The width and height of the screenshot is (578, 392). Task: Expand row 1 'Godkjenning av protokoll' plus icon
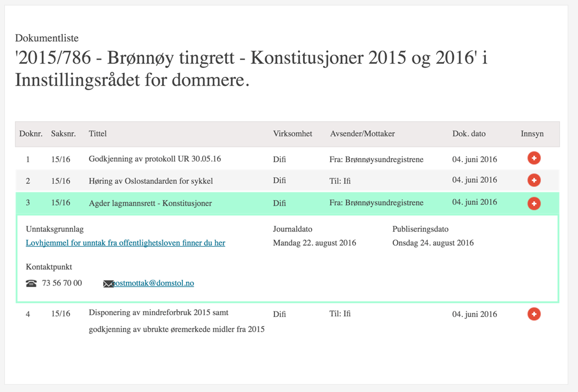pyautogui.click(x=534, y=158)
